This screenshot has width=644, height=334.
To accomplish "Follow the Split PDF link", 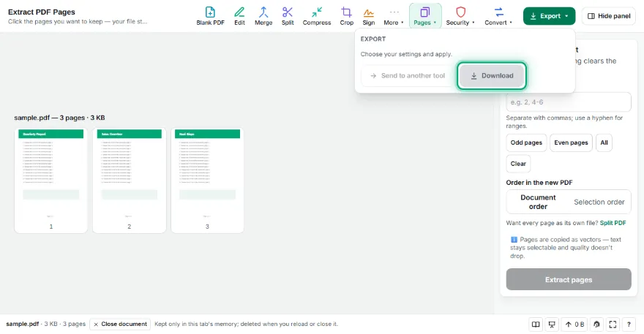I will (613, 223).
